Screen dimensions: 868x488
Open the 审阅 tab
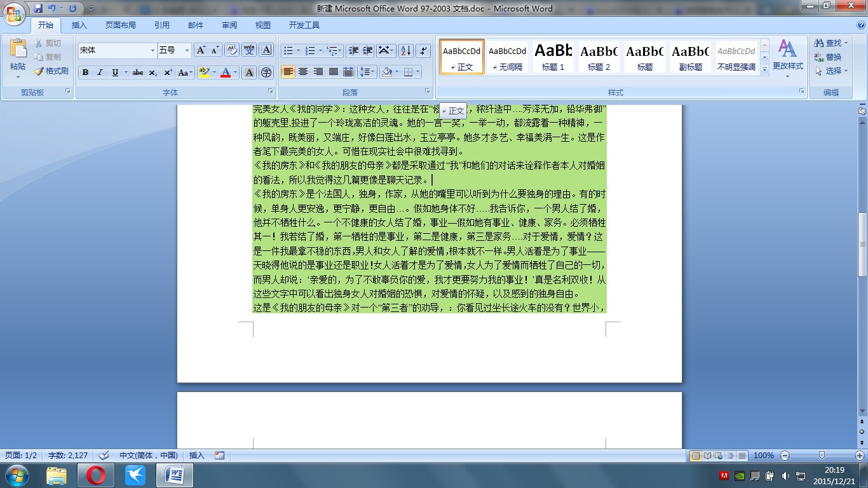(x=229, y=25)
